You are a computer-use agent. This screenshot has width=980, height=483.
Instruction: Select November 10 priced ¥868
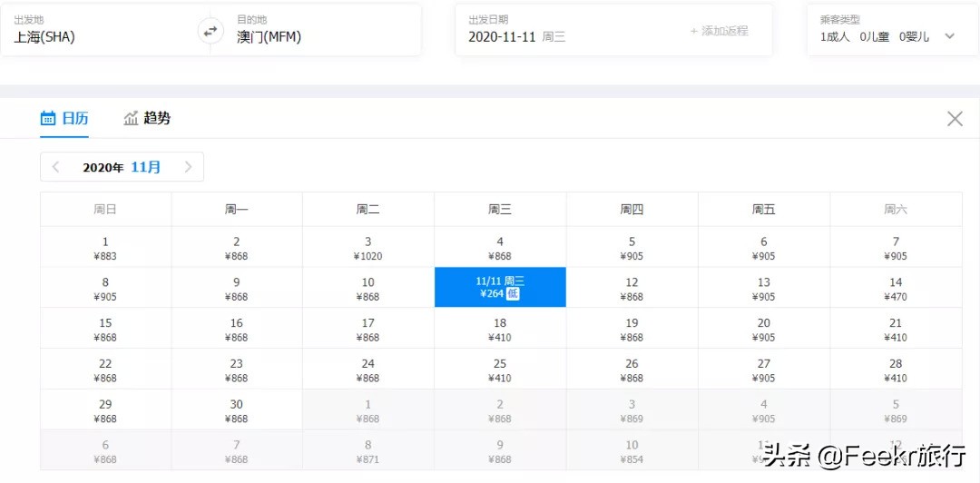[368, 288]
